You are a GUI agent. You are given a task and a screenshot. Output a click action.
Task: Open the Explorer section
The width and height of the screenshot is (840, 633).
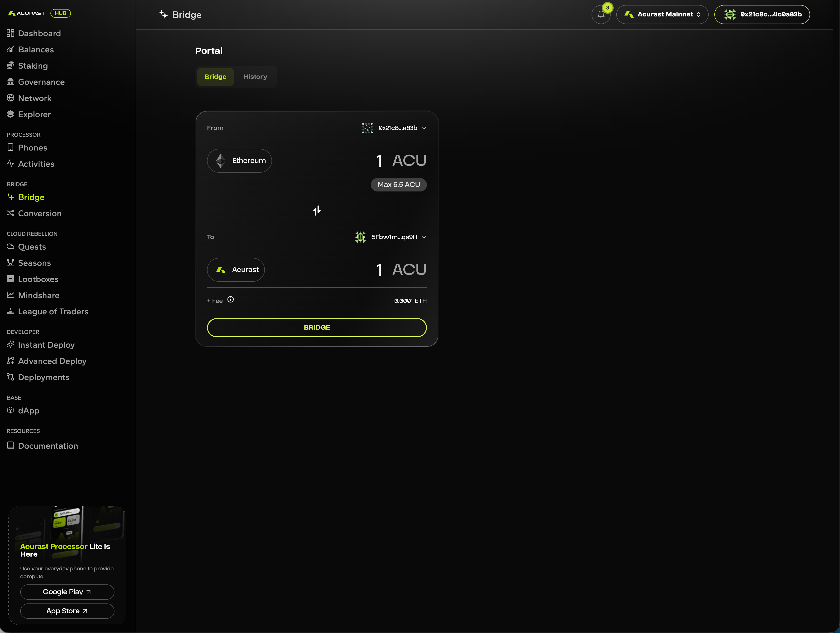pyautogui.click(x=34, y=114)
